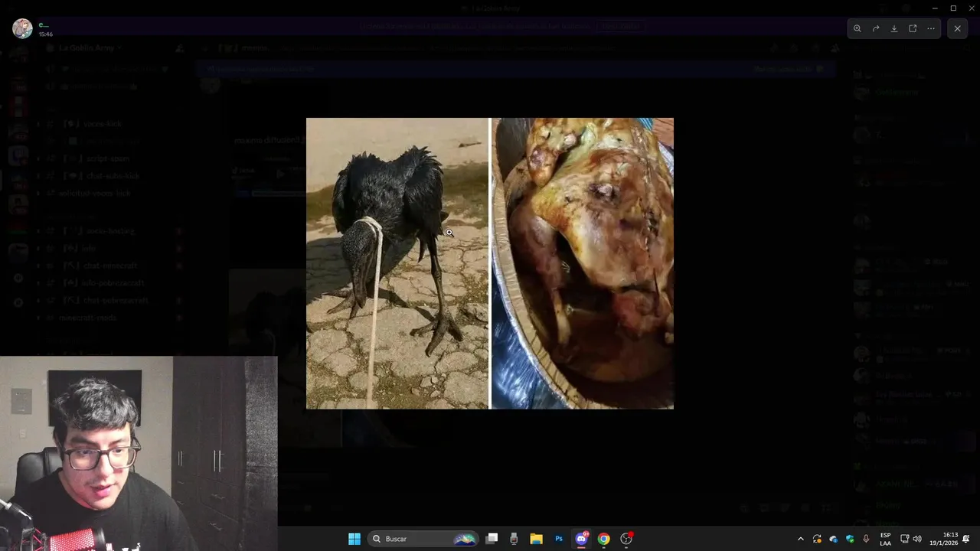Click the sender's avatar in the viewer header
The height and width of the screenshot is (551, 980).
coord(22,28)
